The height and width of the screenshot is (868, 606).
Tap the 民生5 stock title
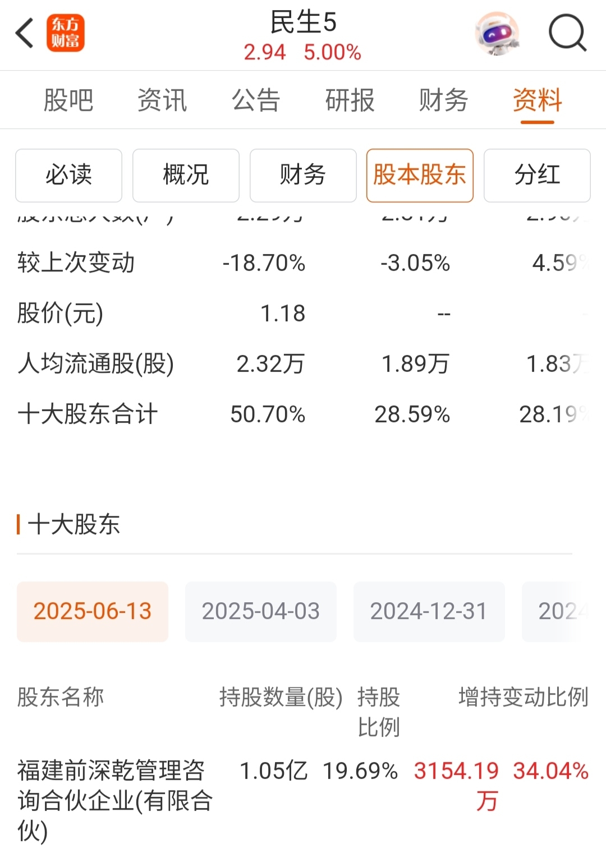coord(303,22)
